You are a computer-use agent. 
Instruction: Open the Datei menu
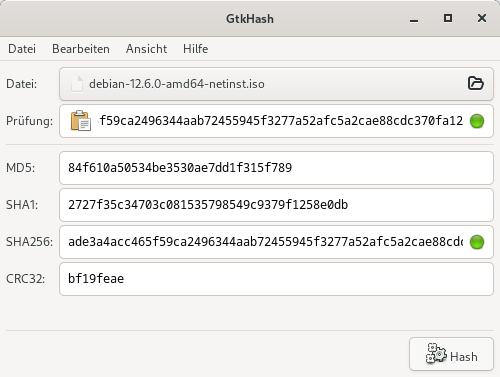(22, 49)
